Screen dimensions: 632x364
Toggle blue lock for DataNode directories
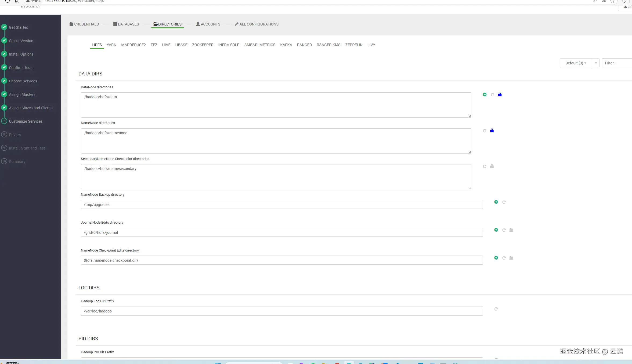tap(500, 94)
